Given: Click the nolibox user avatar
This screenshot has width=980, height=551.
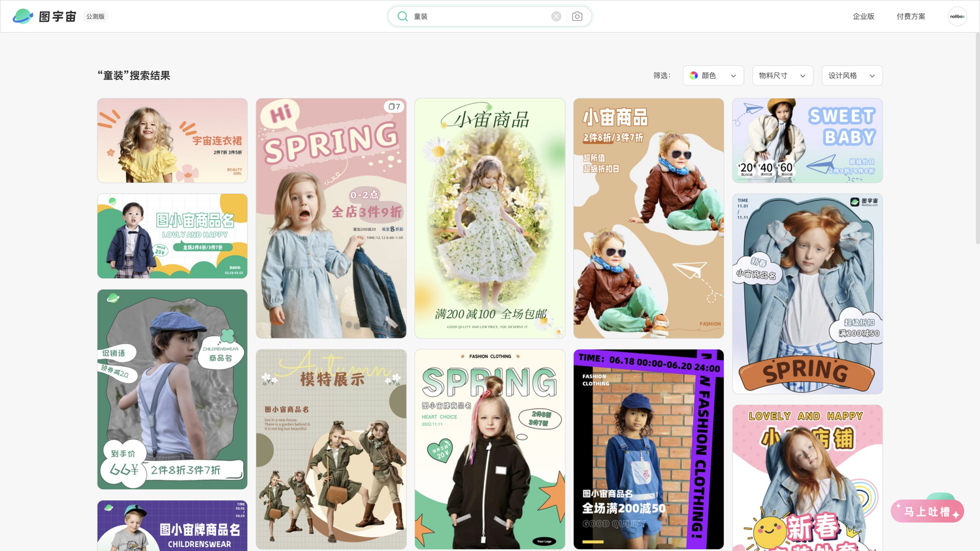Looking at the screenshot, I should click(x=957, y=16).
